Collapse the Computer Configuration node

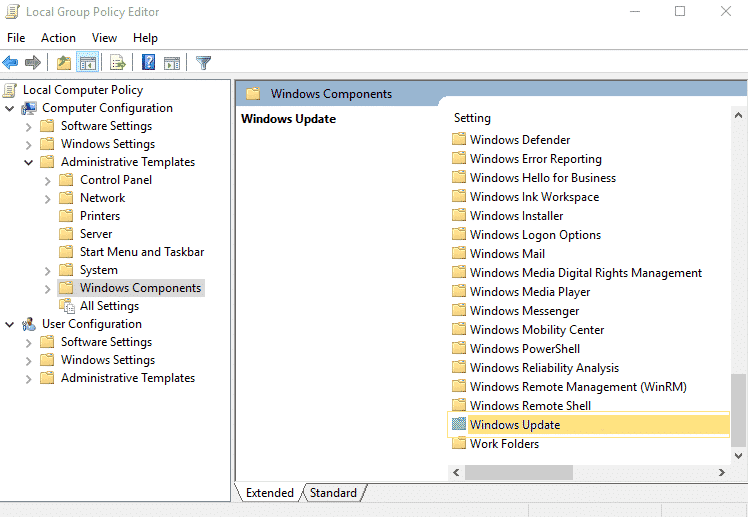coord(10,108)
